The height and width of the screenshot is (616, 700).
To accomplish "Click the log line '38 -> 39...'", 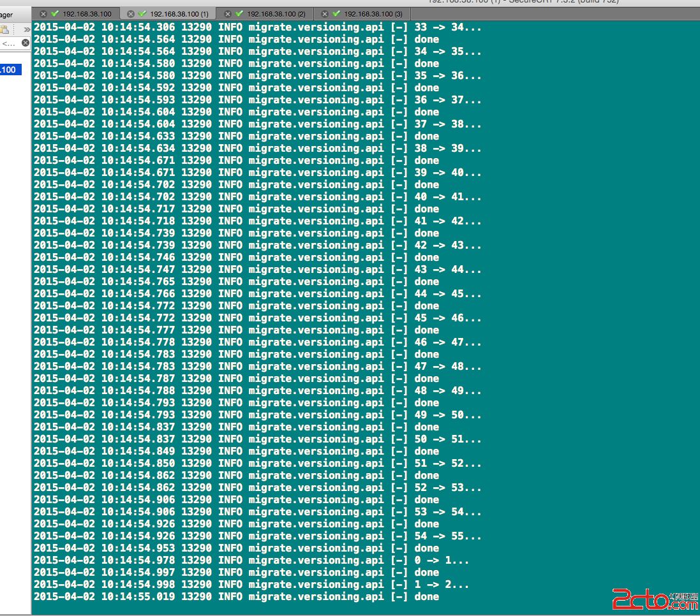I will 258,149.
